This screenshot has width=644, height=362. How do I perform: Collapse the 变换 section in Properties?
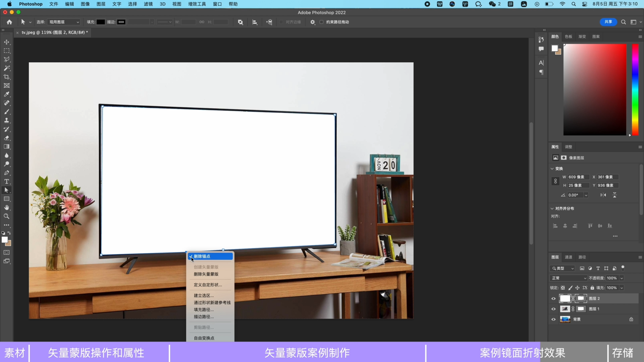point(552,169)
